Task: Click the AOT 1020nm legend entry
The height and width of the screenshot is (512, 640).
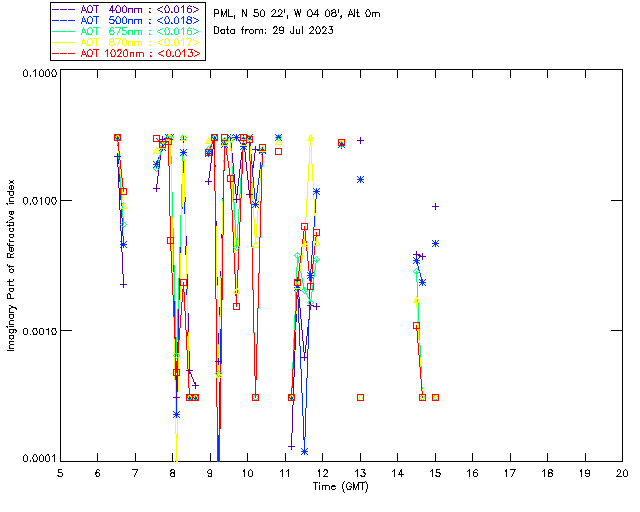Action: (127, 53)
